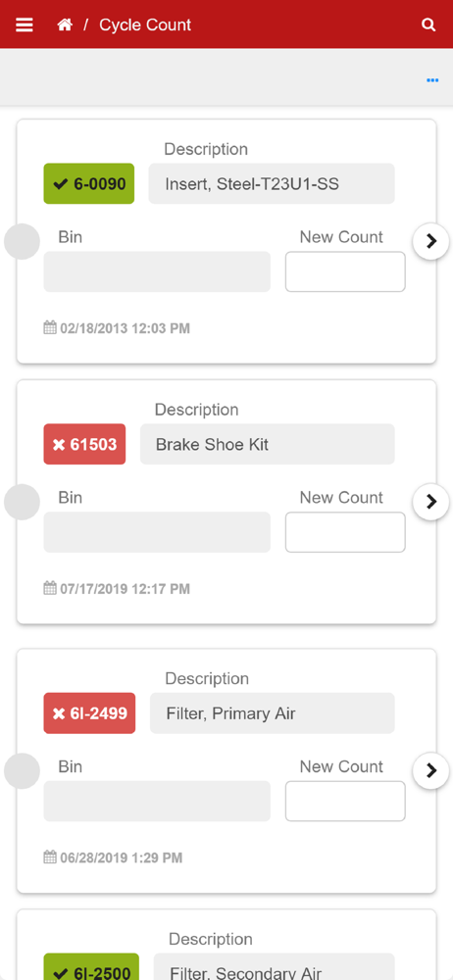This screenshot has width=453, height=980.
Task: Go to the home icon in breadcrumb
Action: coord(65,25)
